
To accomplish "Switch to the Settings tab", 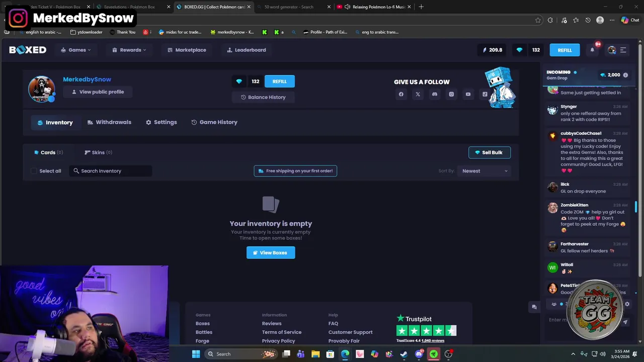I will (162, 122).
